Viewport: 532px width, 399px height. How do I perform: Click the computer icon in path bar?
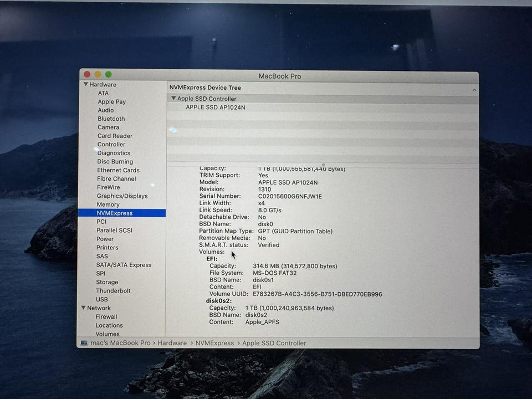click(84, 343)
